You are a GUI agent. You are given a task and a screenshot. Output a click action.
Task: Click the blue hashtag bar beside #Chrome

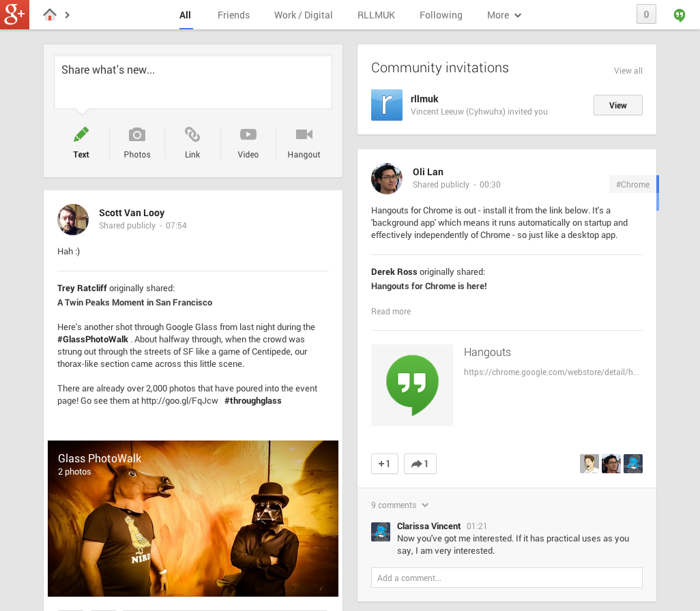coord(658,193)
